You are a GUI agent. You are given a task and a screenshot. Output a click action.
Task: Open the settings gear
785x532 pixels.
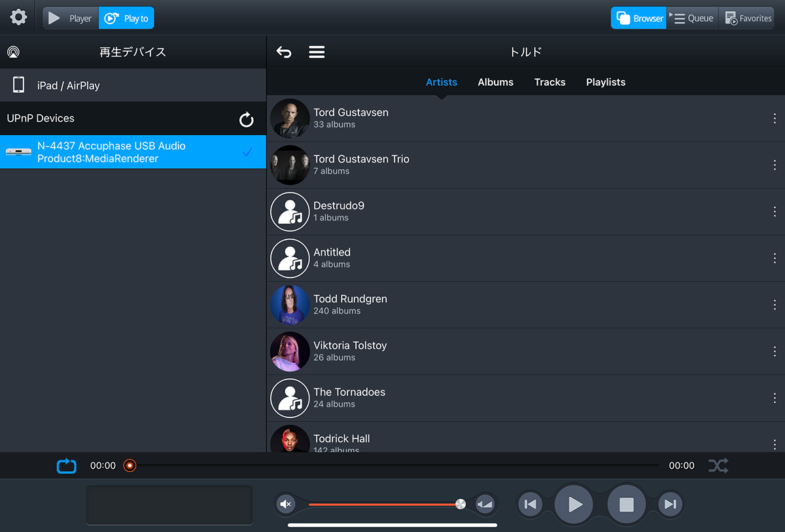[18, 18]
